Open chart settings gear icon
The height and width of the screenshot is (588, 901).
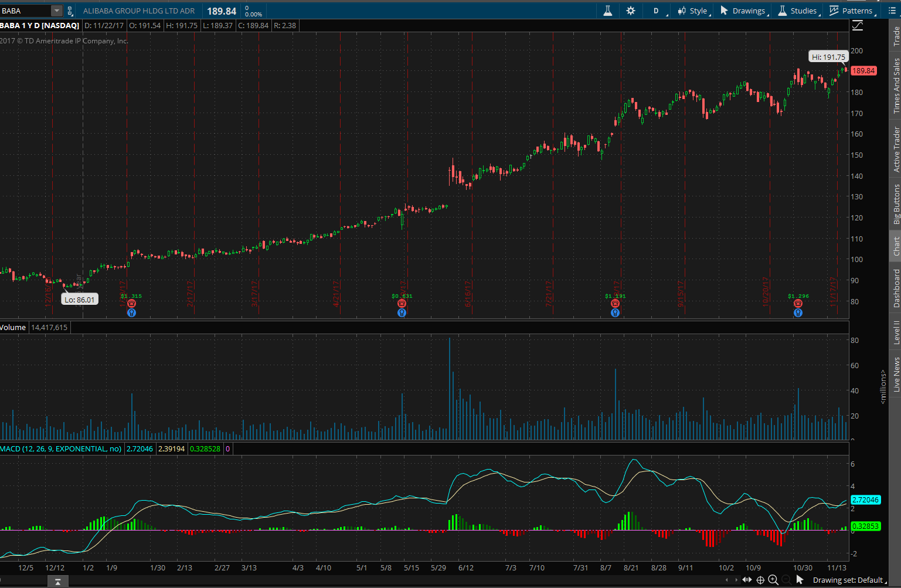(x=631, y=11)
